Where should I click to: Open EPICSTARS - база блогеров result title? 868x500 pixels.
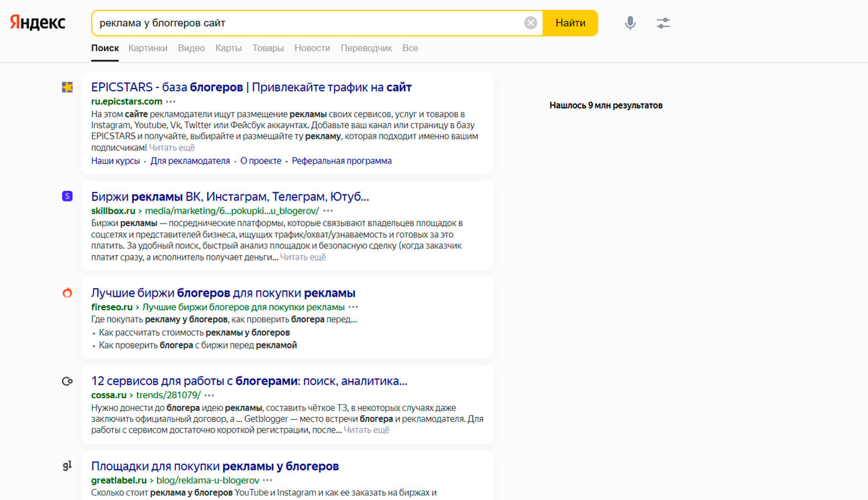point(251,87)
